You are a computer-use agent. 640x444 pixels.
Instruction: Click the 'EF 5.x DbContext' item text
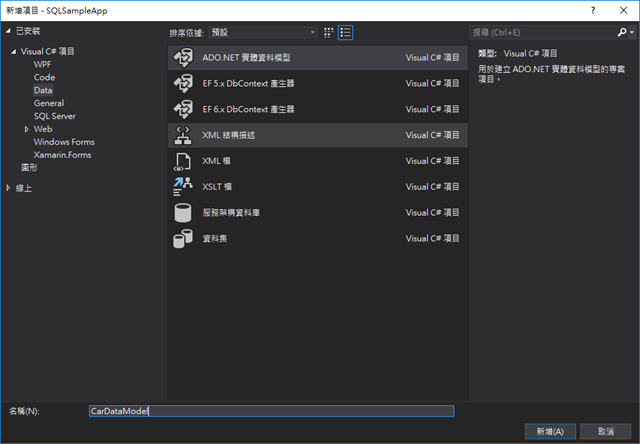click(x=248, y=83)
